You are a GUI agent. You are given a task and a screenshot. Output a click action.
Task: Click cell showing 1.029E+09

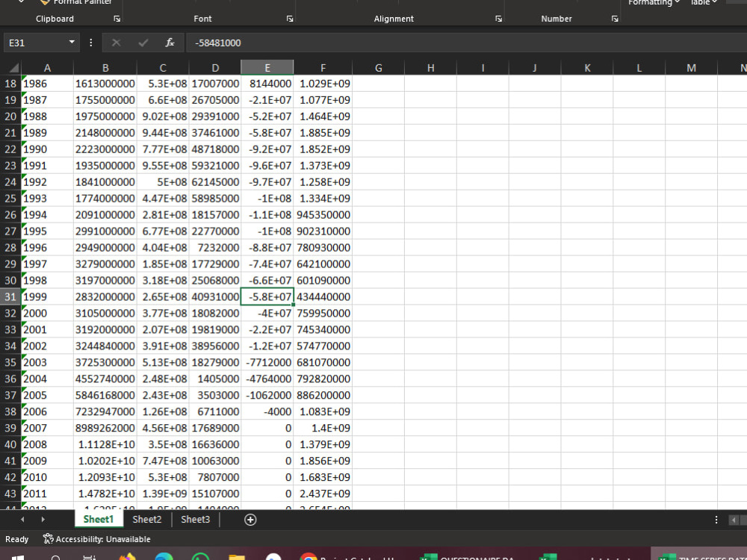click(323, 84)
